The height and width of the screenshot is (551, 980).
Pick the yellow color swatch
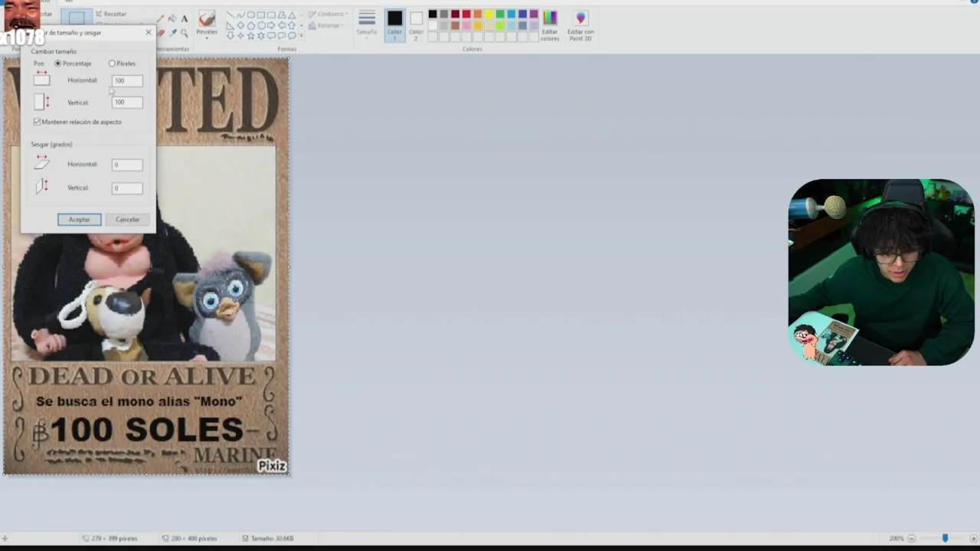coord(489,14)
